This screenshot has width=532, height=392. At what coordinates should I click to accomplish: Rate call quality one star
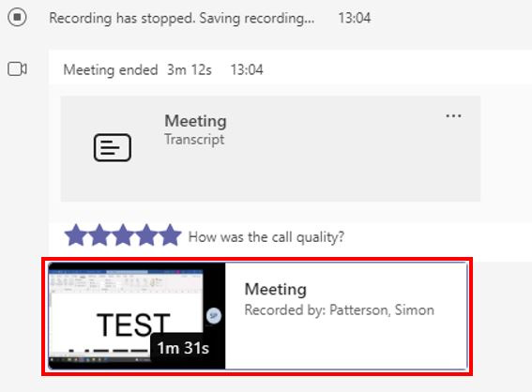click(x=76, y=235)
